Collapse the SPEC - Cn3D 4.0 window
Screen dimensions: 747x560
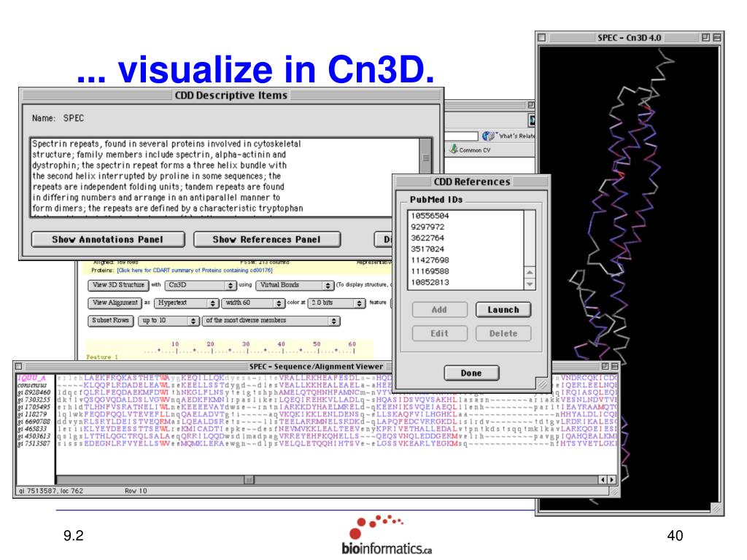pos(716,37)
